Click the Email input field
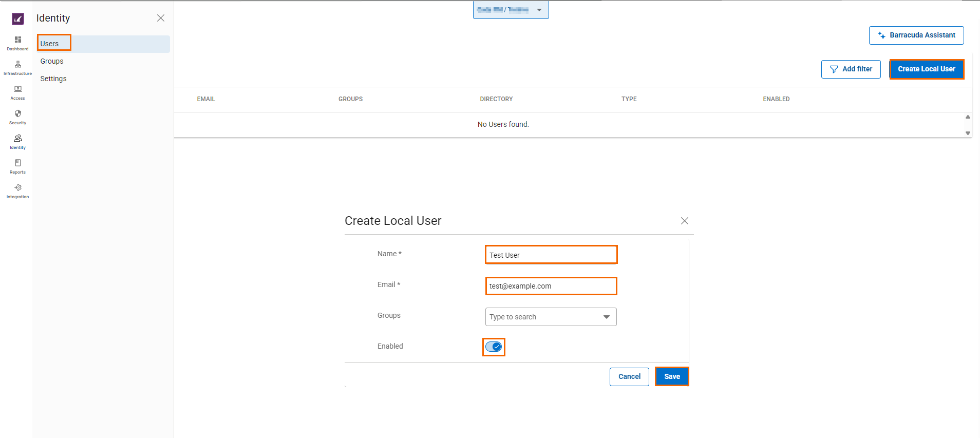Viewport: 980px width, 438px height. tap(551, 286)
